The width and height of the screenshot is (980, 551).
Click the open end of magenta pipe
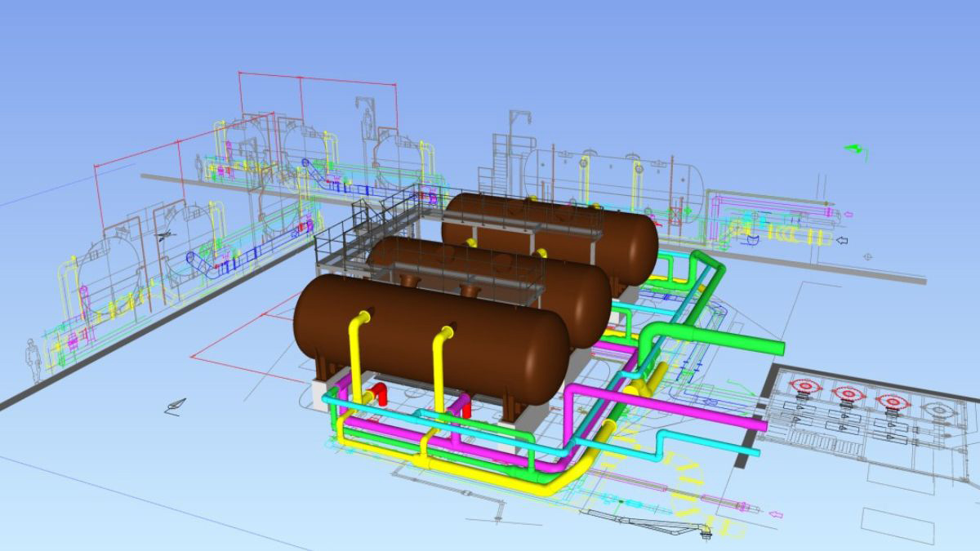pos(764,425)
